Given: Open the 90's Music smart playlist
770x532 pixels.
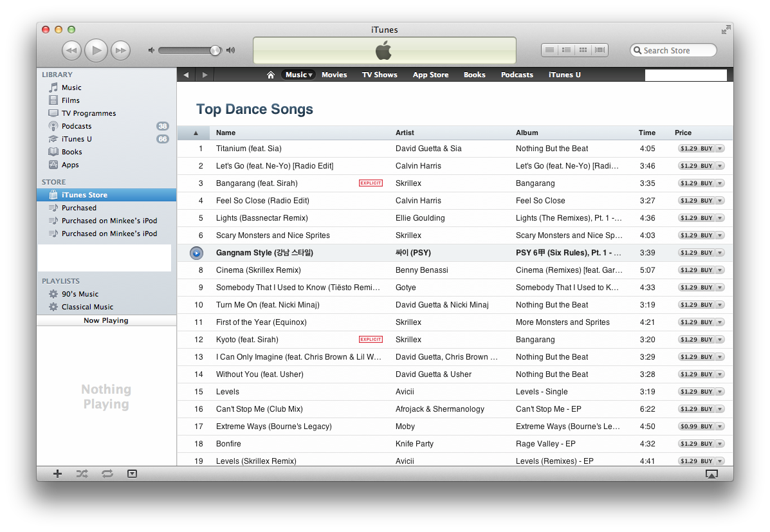Looking at the screenshot, I should click(107, 294).
